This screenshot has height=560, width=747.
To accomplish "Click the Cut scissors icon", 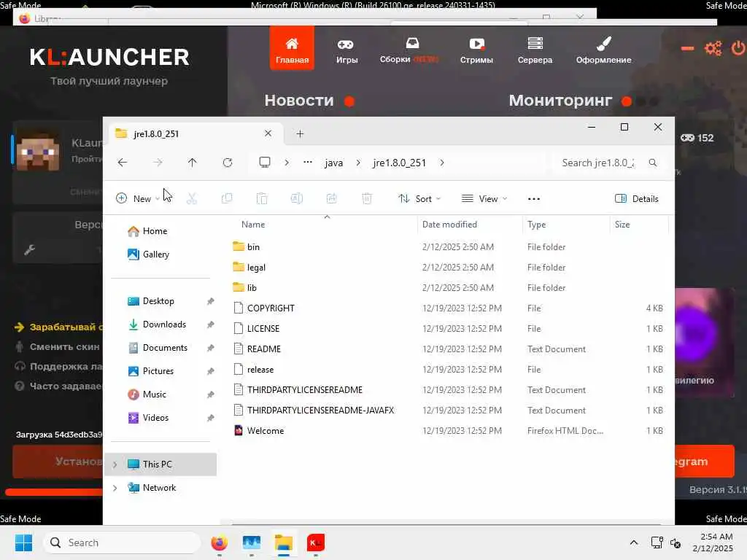I will click(192, 198).
